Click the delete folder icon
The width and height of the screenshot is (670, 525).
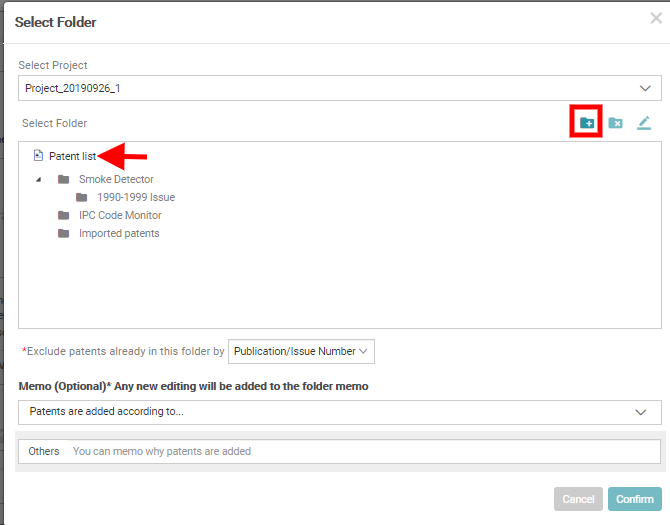point(615,123)
